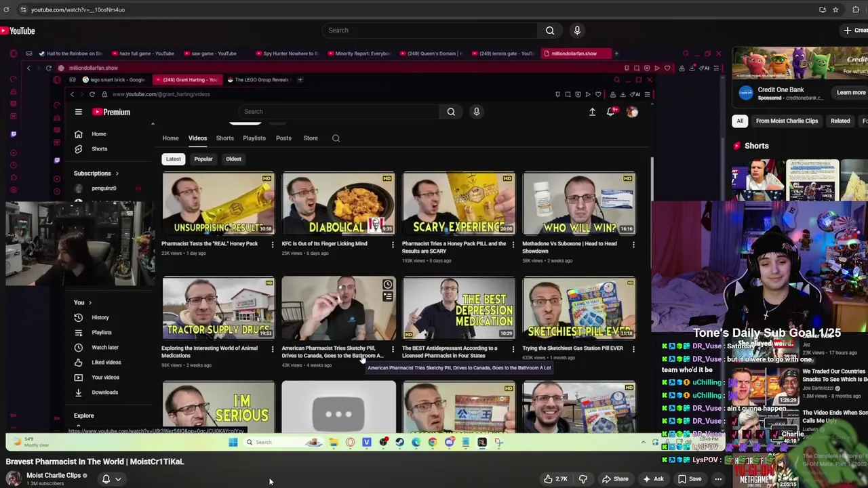Viewport: 868px width, 488px height.
Task: Open the first Shorts thumbnail in the sidebar
Action: coord(758,180)
